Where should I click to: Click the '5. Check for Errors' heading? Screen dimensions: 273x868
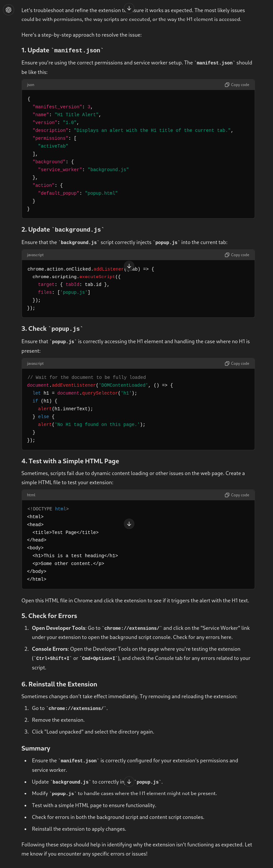click(49, 616)
